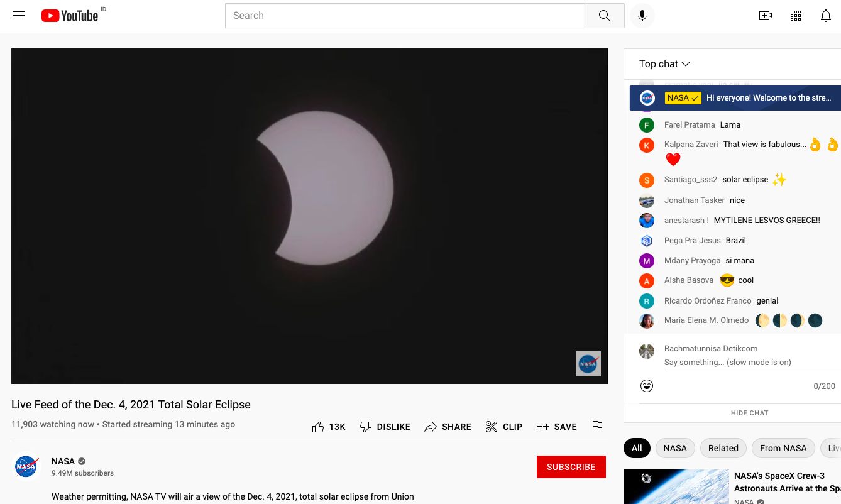Select the From NASA chip
Viewport: 841px width, 504px height.
[783, 448]
